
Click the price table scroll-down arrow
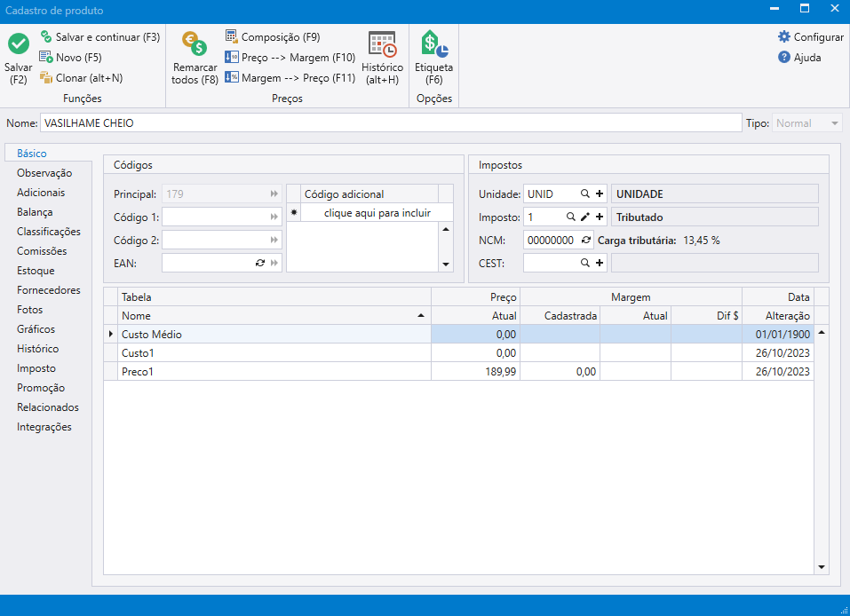click(x=822, y=567)
